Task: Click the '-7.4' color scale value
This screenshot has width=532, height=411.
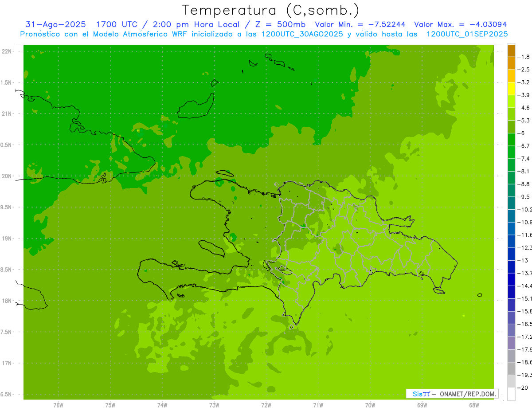Action: pyautogui.click(x=524, y=158)
